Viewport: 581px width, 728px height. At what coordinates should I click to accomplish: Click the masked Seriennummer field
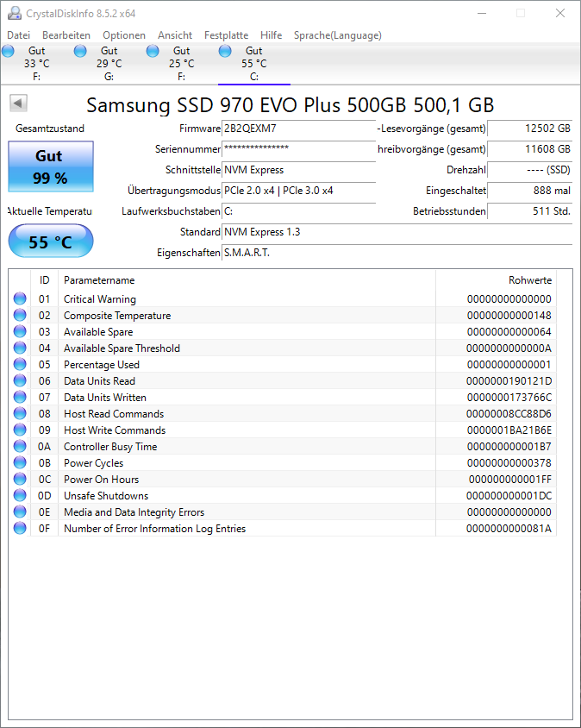point(298,149)
